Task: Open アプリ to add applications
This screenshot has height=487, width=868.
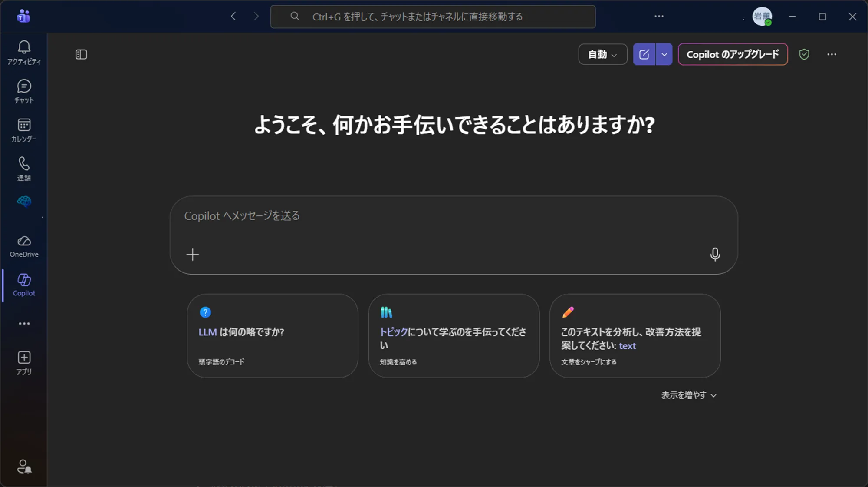Action: tap(24, 362)
